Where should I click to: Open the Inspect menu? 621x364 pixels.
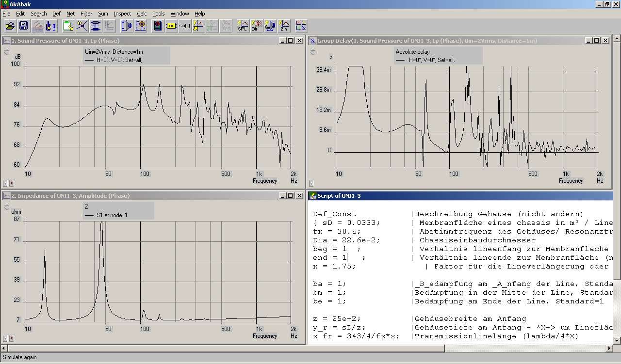click(122, 14)
